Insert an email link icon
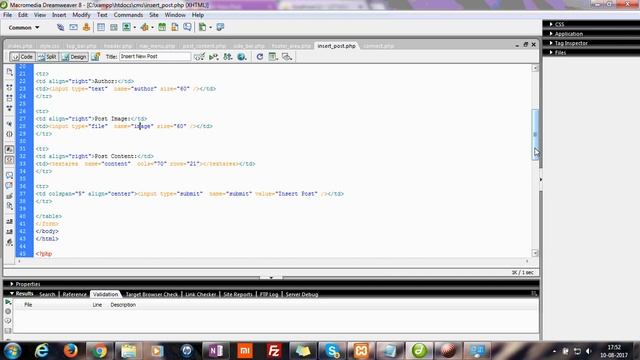Viewport: 640px width, 360px height. click(x=73, y=27)
